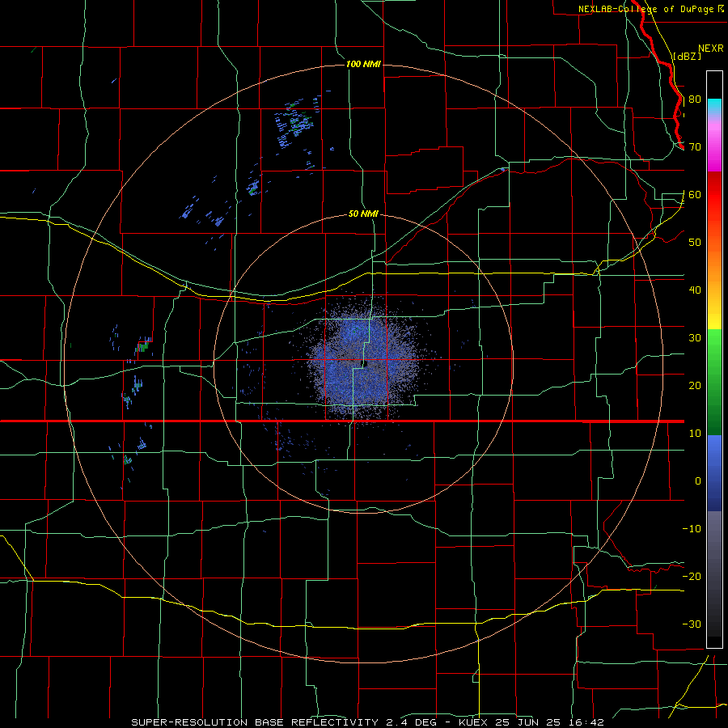Click the 16:42 timestamp in the caption
728x728 pixels.
point(585,722)
